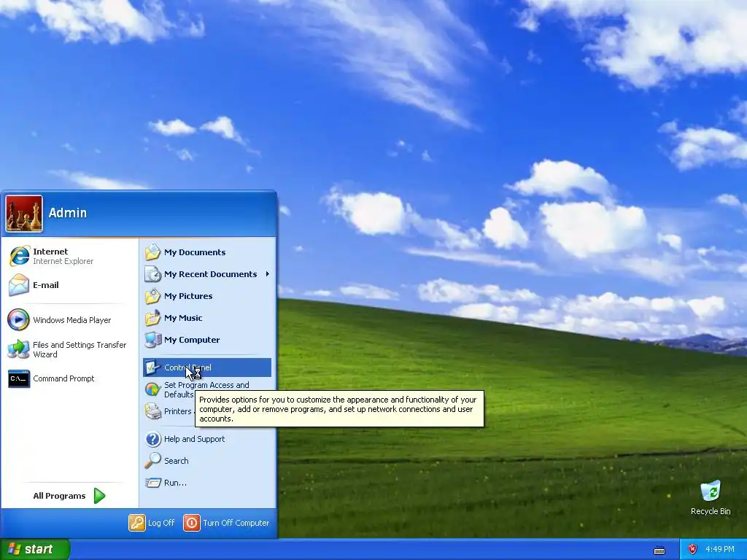Open Internet Explorer from the Start menu
Screen dimensions: 747x560
[x=71, y=256]
